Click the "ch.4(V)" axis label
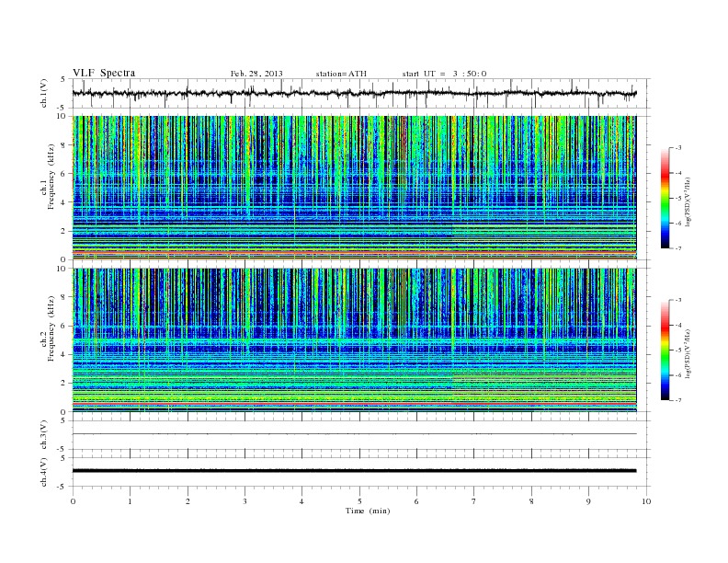Screen dimensions: 728x563 coord(44,472)
